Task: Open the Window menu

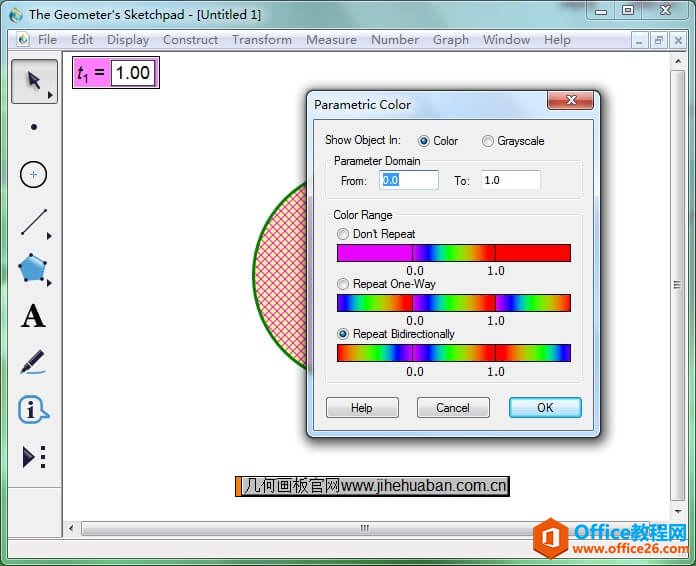Action: pyautogui.click(x=506, y=40)
